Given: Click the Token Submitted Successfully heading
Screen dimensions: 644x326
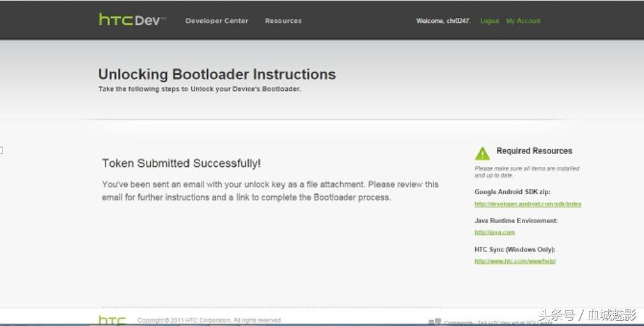Looking at the screenshot, I should (x=181, y=164).
